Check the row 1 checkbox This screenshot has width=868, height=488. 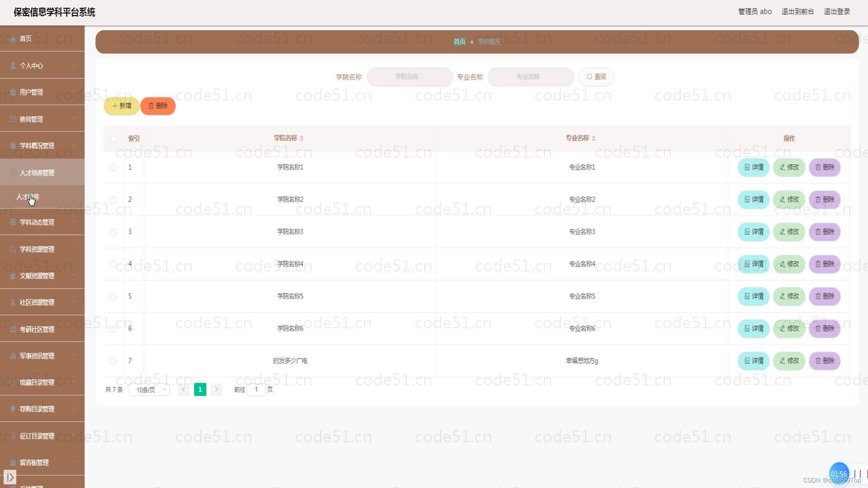pos(113,168)
